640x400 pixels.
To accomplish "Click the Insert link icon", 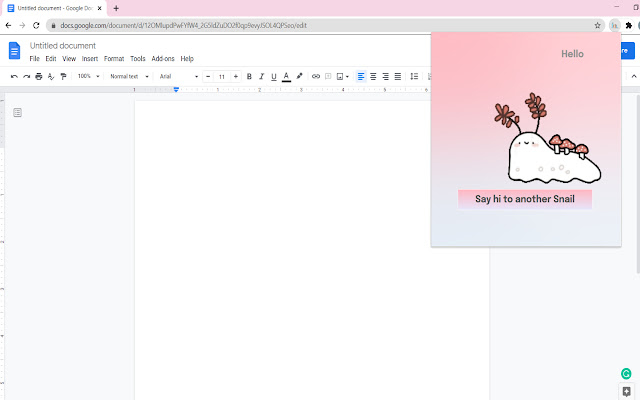I will click(x=316, y=76).
